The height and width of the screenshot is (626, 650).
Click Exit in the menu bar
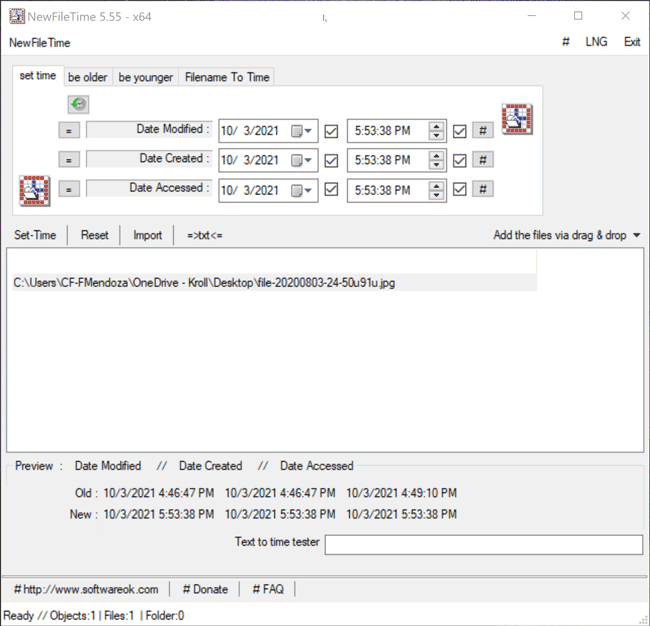tap(632, 42)
